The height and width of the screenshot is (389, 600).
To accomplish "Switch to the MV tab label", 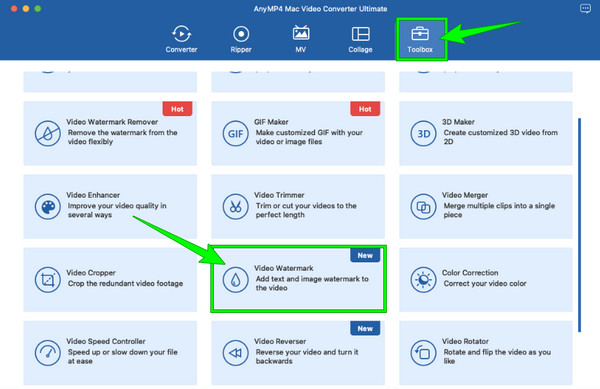I will point(301,49).
